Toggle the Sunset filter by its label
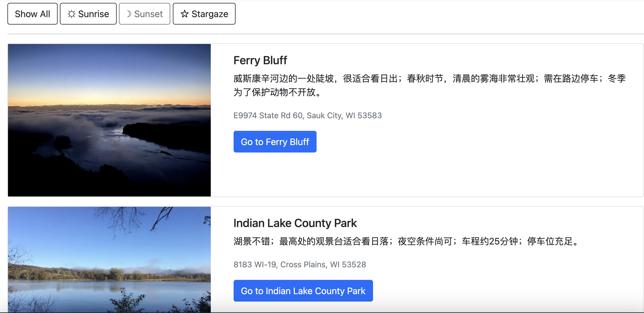Image resolution: width=644 pixels, height=313 pixels. coord(148,14)
